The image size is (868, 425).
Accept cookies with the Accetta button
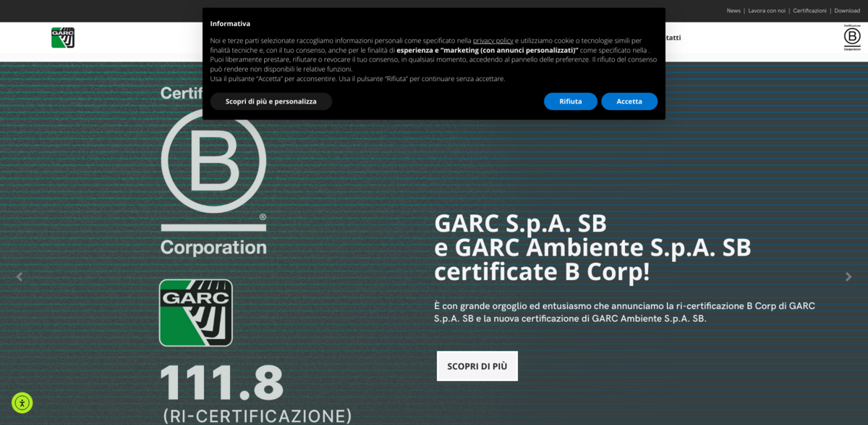[629, 101]
